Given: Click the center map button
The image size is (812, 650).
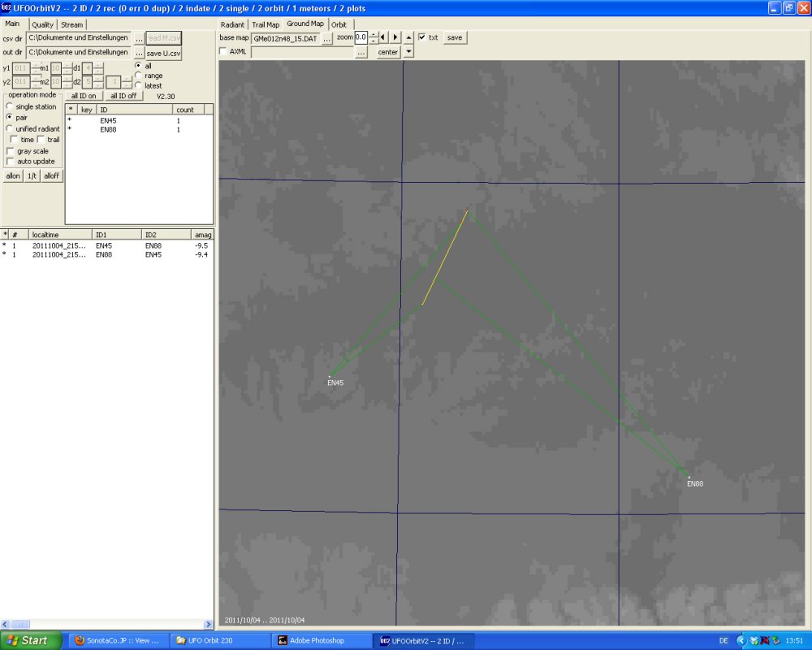Looking at the screenshot, I should [388, 52].
